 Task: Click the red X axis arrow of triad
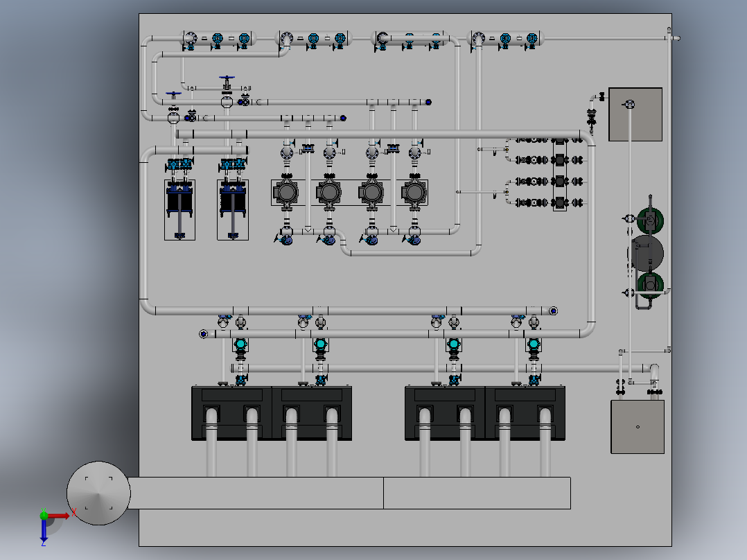click(x=59, y=516)
